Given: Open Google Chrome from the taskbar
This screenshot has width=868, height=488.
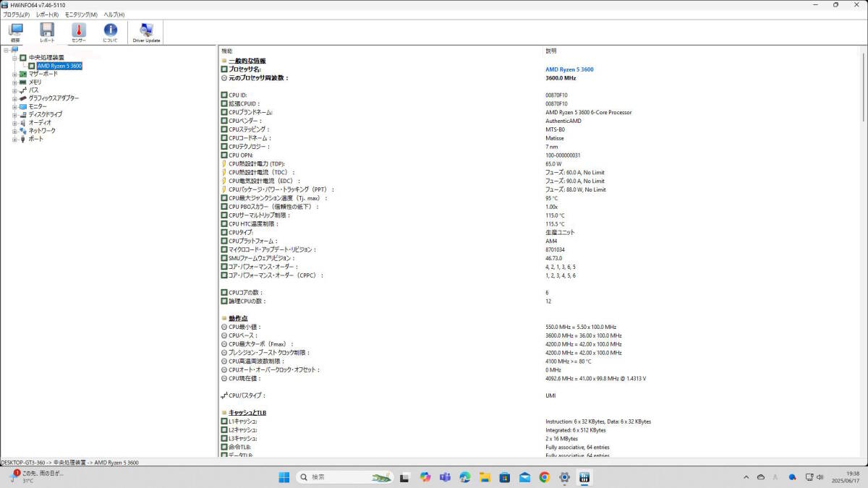Looking at the screenshot, I should (x=545, y=477).
